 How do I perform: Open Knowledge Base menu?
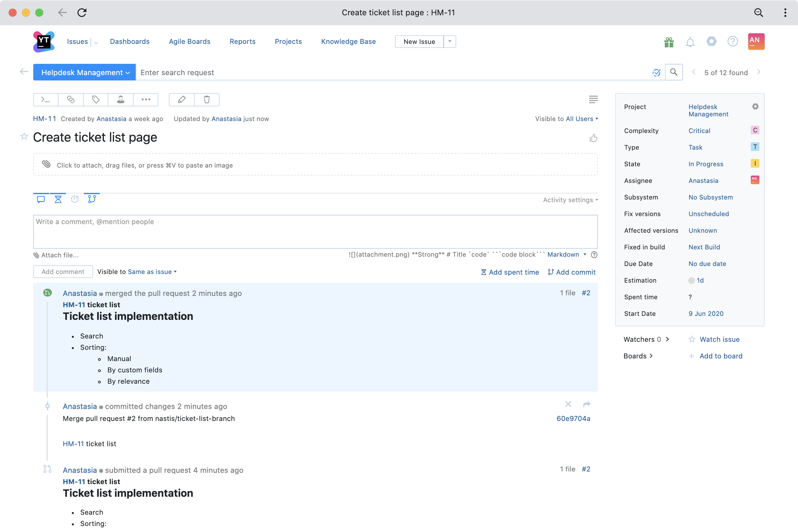tap(348, 41)
